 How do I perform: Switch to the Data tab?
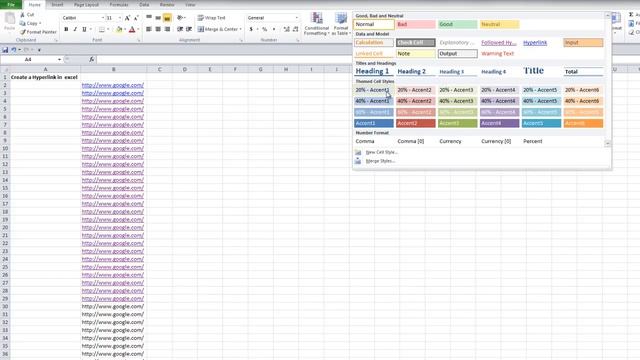pos(144,4)
